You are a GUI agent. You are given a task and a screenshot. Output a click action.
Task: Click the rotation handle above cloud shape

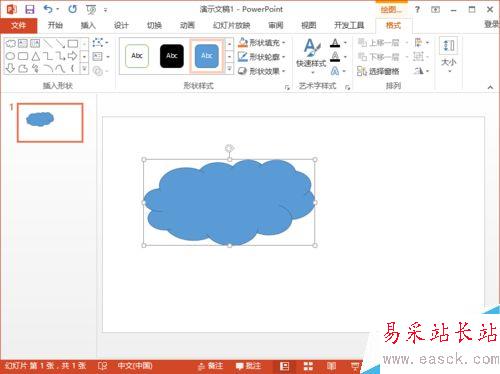tap(229, 148)
